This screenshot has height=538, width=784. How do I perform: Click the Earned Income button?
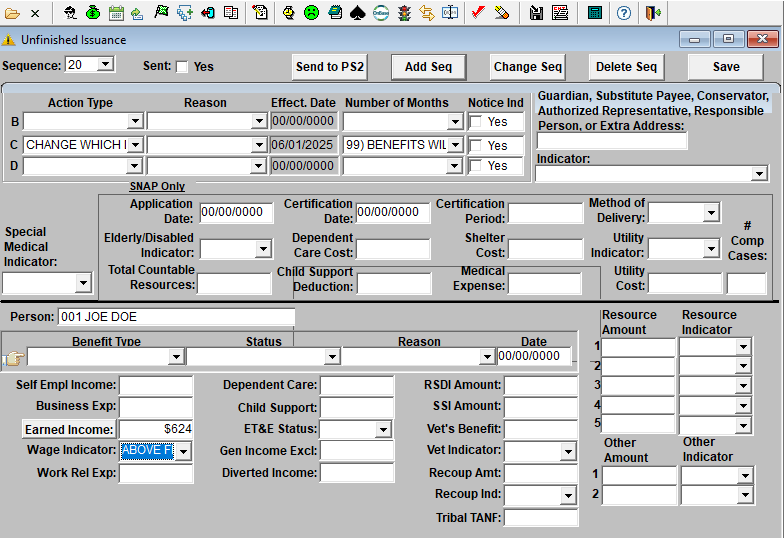coord(69,430)
